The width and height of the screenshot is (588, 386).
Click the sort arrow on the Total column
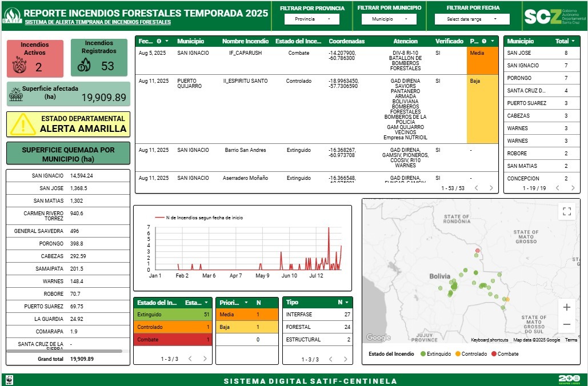573,41
